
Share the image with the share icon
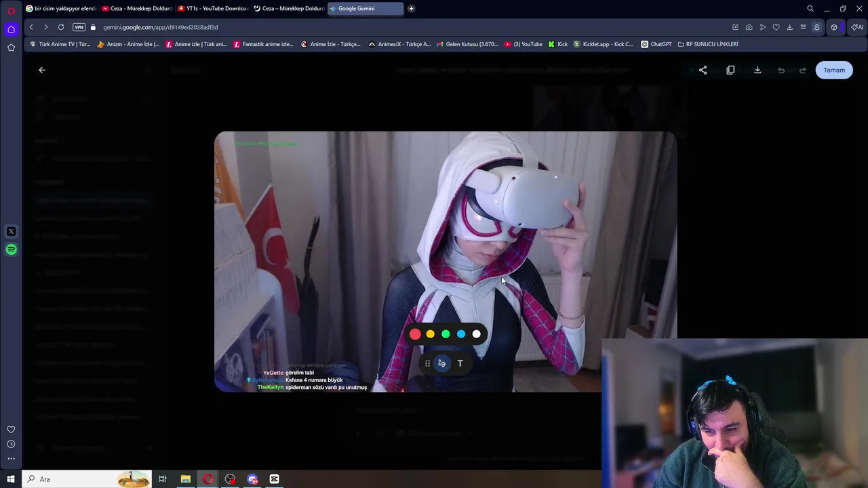click(703, 70)
